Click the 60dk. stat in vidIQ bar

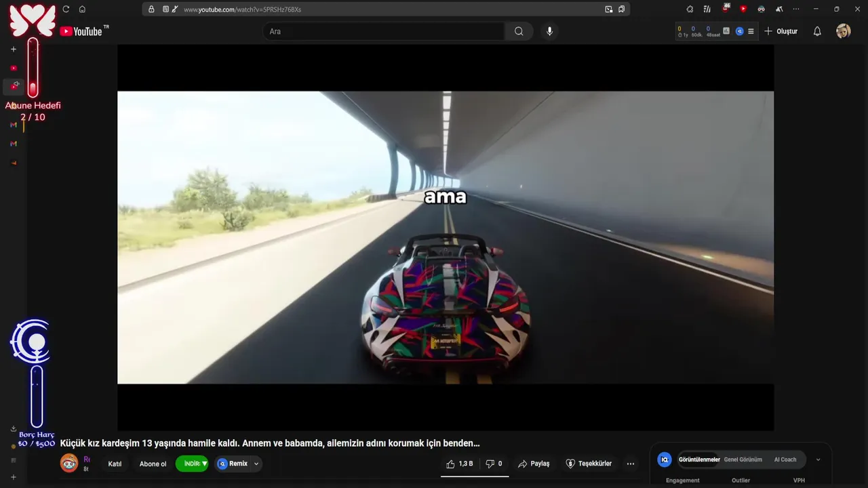point(696,31)
